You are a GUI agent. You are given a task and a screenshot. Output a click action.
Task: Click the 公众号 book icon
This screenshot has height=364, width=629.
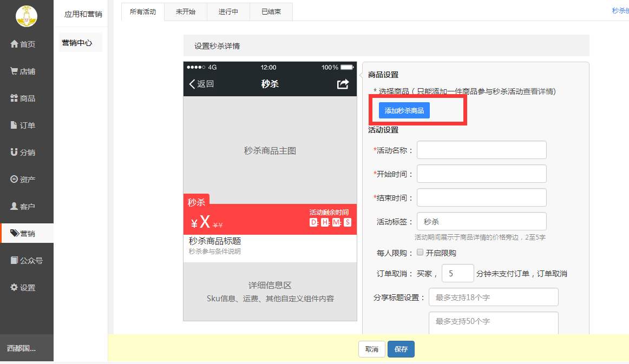pos(14,261)
